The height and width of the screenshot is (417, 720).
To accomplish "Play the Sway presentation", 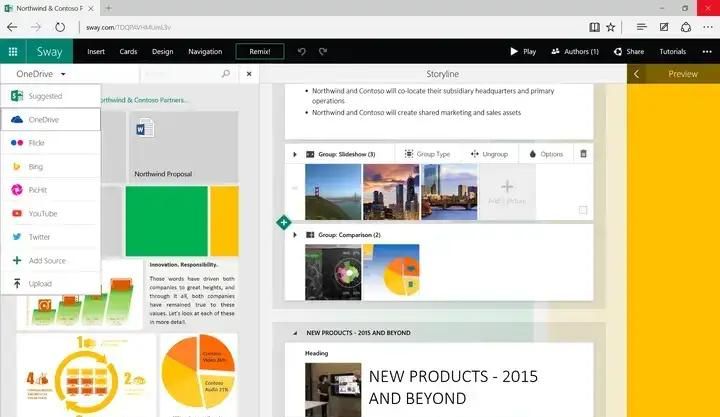I will click(x=523, y=51).
